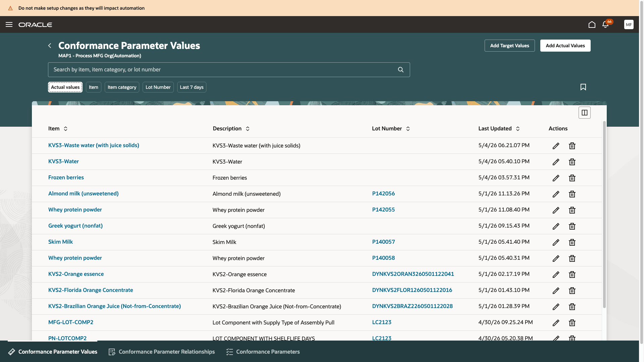Viewport: 644px width, 362px height.
Task: Delete the Greek yogurt (nonfat) row
Action: 572,226
